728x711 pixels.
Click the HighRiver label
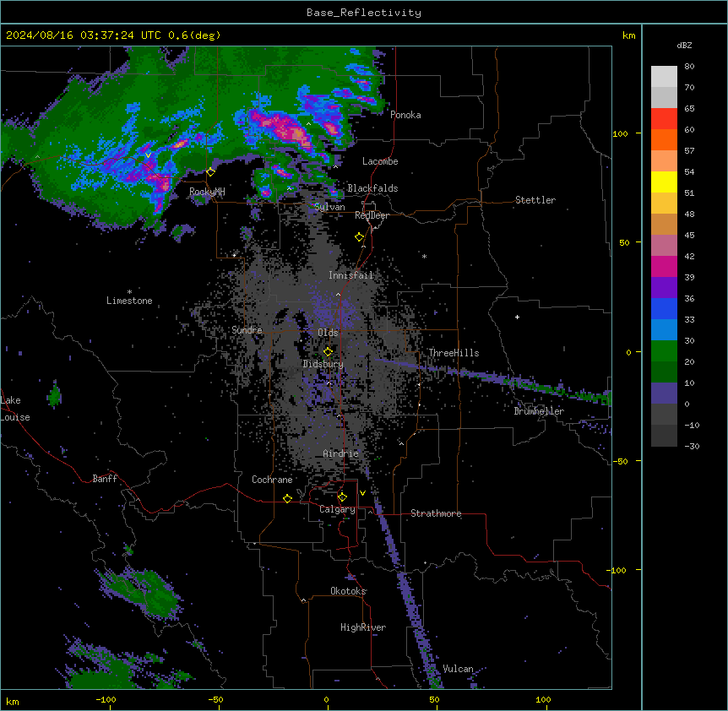coord(363,627)
